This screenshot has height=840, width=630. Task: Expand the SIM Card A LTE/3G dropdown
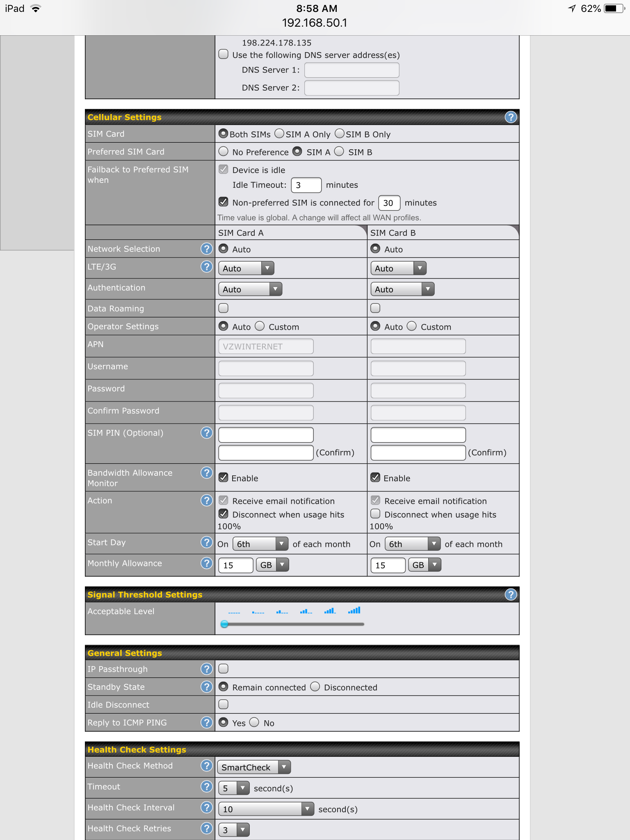tap(246, 268)
